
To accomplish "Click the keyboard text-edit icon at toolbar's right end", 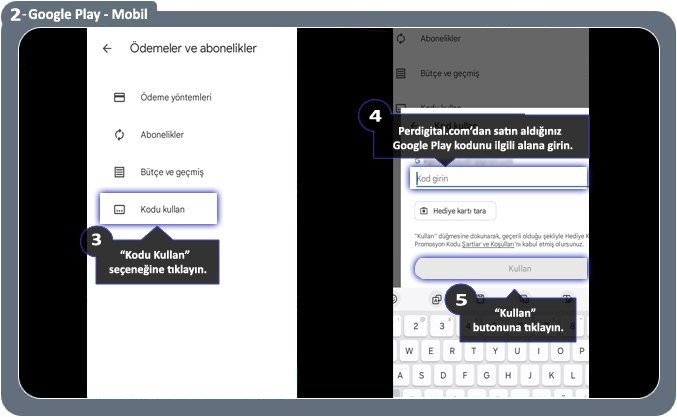I will click(568, 299).
